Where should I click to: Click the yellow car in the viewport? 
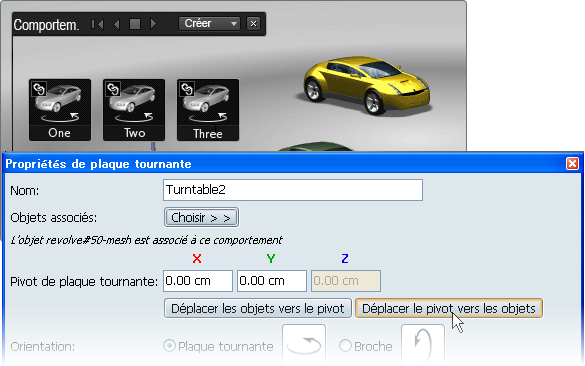366,85
